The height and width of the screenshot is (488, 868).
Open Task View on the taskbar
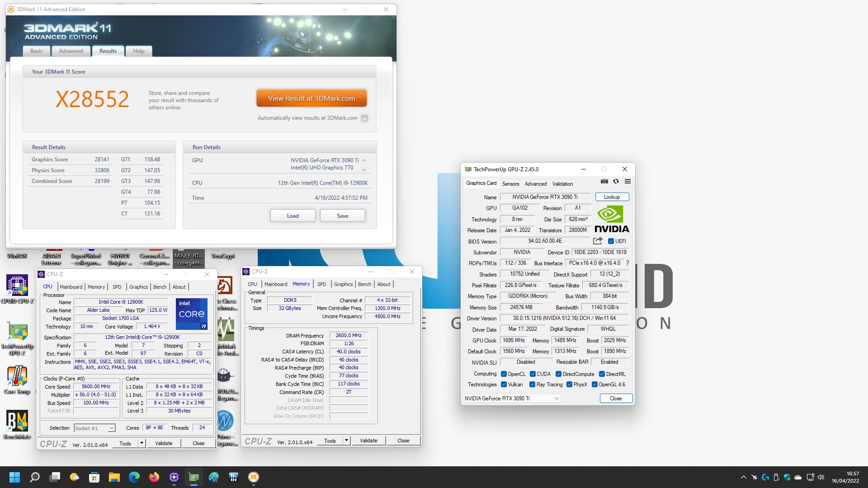[55, 477]
